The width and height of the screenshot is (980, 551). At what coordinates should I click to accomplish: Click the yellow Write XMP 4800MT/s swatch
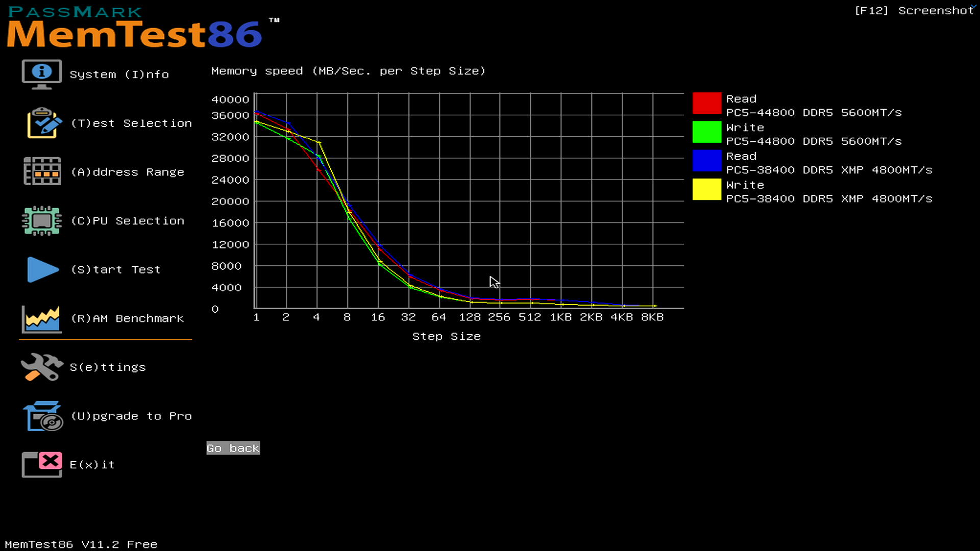pos(706,189)
